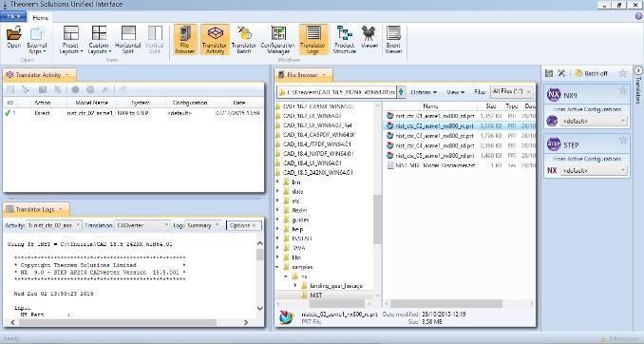
Task: Click the folder tree vertical scrollbar
Action: pyautogui.click(x=377, y=220)
